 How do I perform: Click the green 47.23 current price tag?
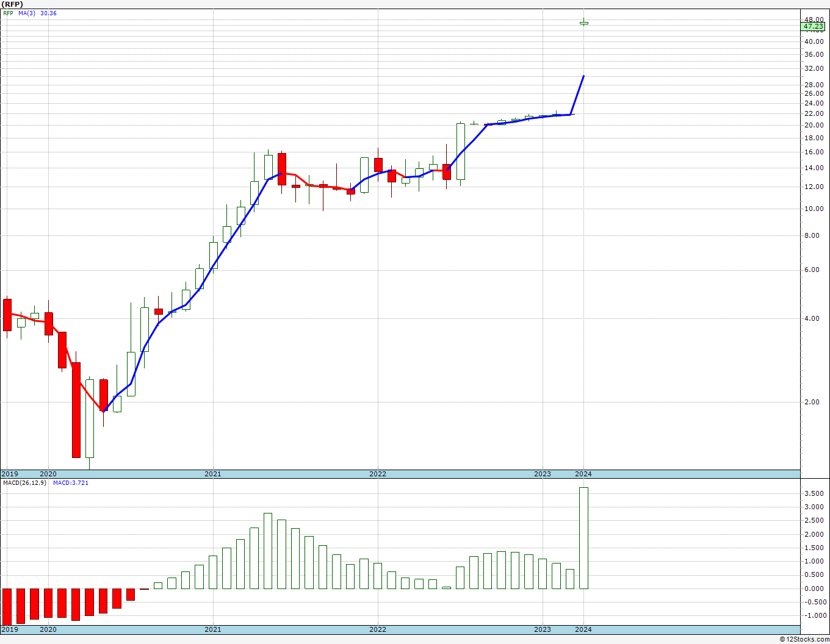tap(814, 27)
